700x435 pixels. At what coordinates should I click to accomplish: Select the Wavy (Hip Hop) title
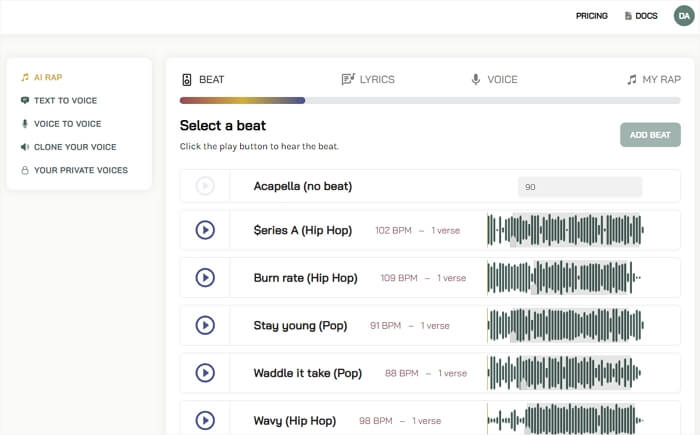pos(295,421)
